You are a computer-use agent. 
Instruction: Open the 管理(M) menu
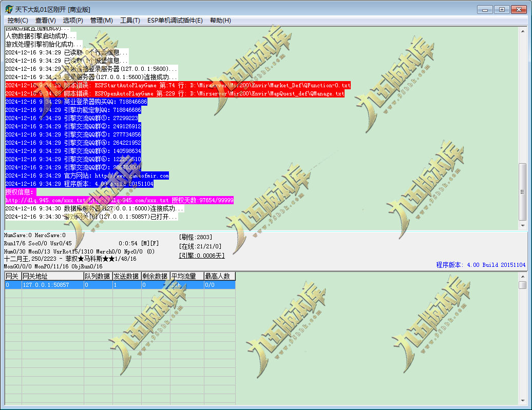[102, 21]
